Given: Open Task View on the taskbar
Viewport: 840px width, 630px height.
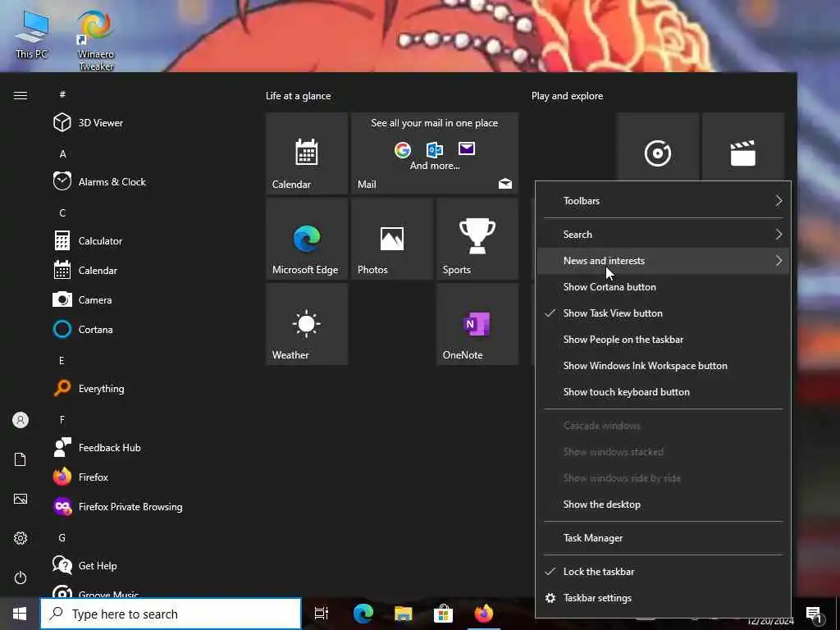Looking at the screenshot, I should tap(322, 614).
